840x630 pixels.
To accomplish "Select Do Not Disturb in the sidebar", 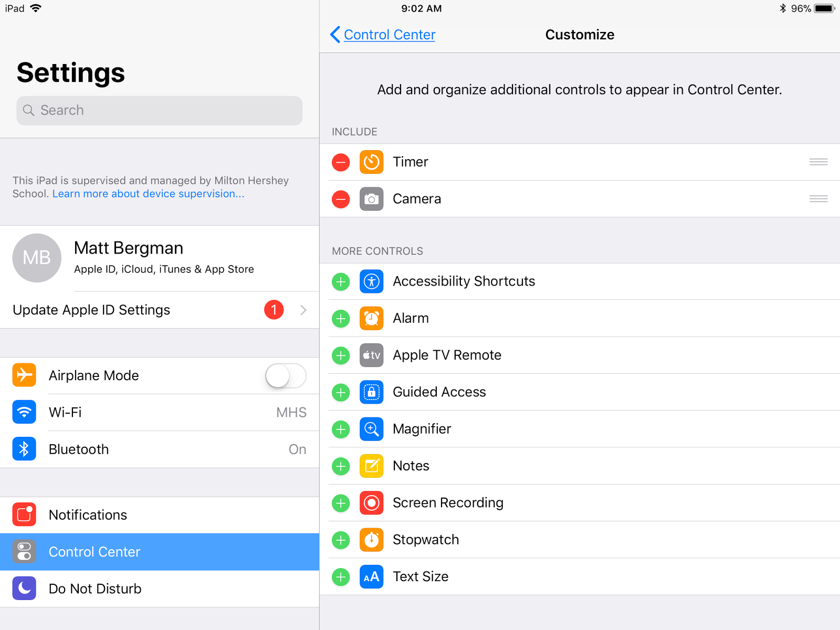I will [x=95, y=589].
